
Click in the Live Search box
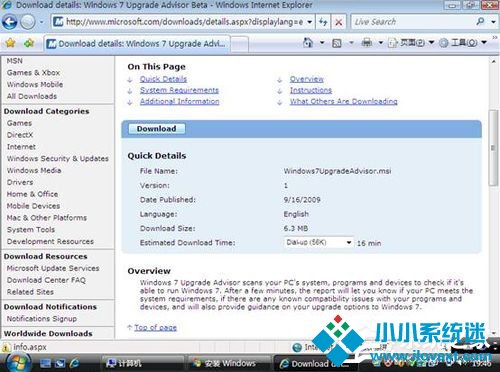point(413,22)
